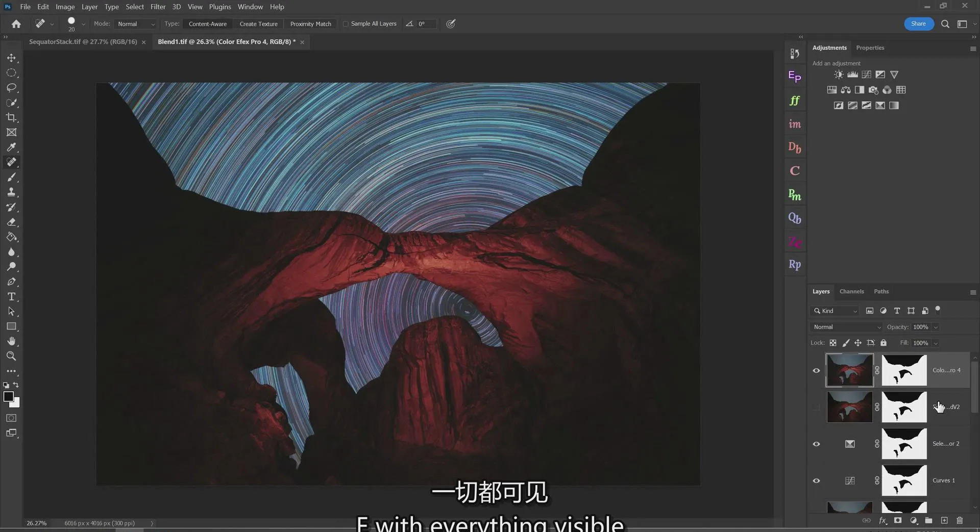Click the Share button
The image size is (980, 532).
tap(918, 23)
